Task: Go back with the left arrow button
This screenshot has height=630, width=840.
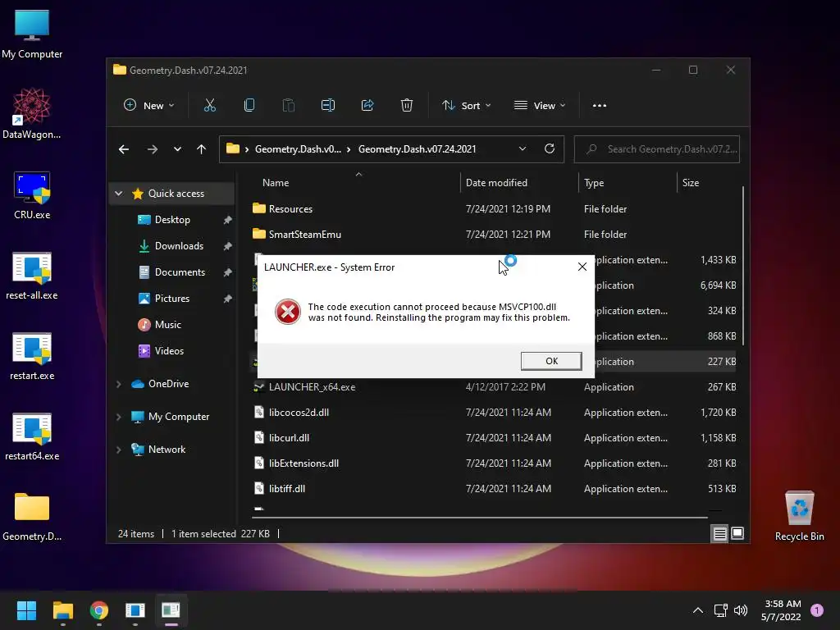Action: pos(124,149)
